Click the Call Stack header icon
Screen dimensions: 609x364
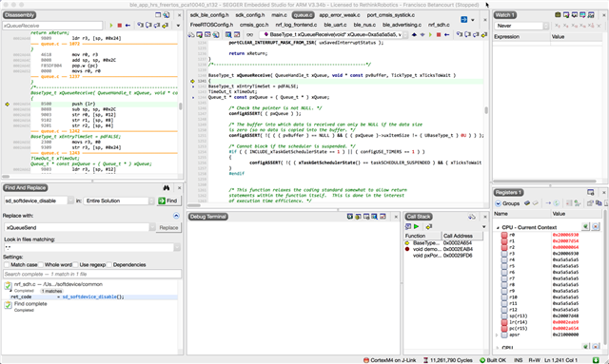(x=472, y=217)
